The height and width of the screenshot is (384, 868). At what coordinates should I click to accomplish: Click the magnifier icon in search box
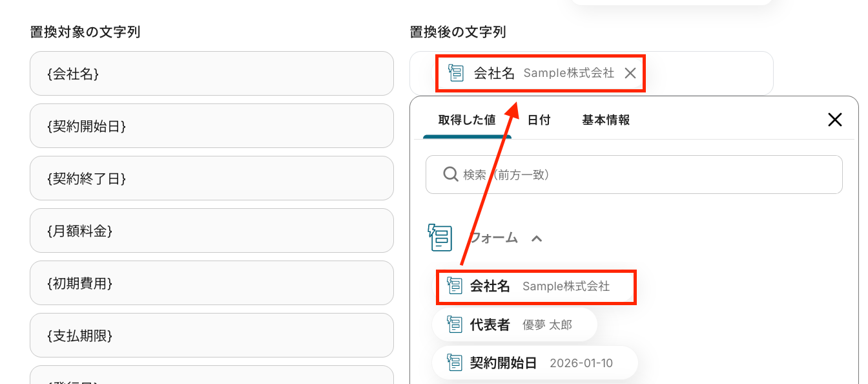coord(450,175)
